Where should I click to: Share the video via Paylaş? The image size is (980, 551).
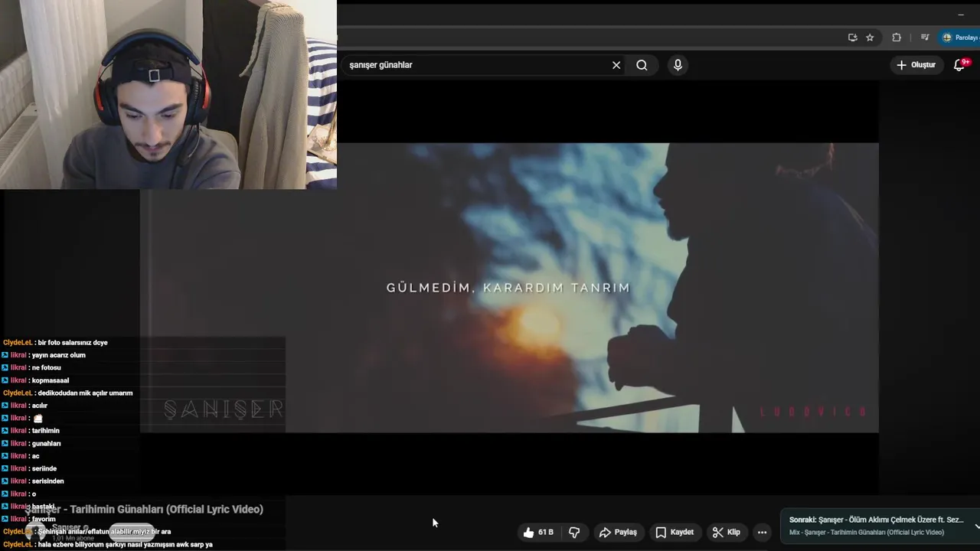618,532
